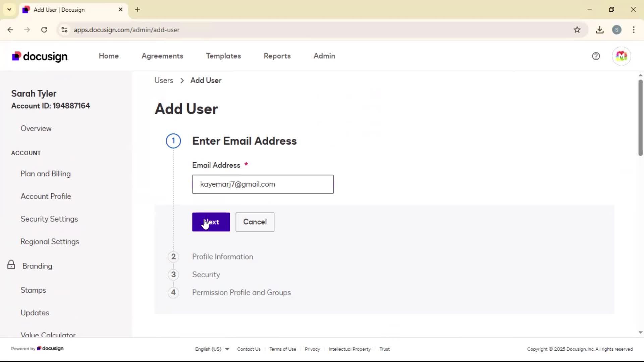This screenshot has height=362, width=644.
Task: Open Chrome three-dot menu
Action: coord(634,30)
